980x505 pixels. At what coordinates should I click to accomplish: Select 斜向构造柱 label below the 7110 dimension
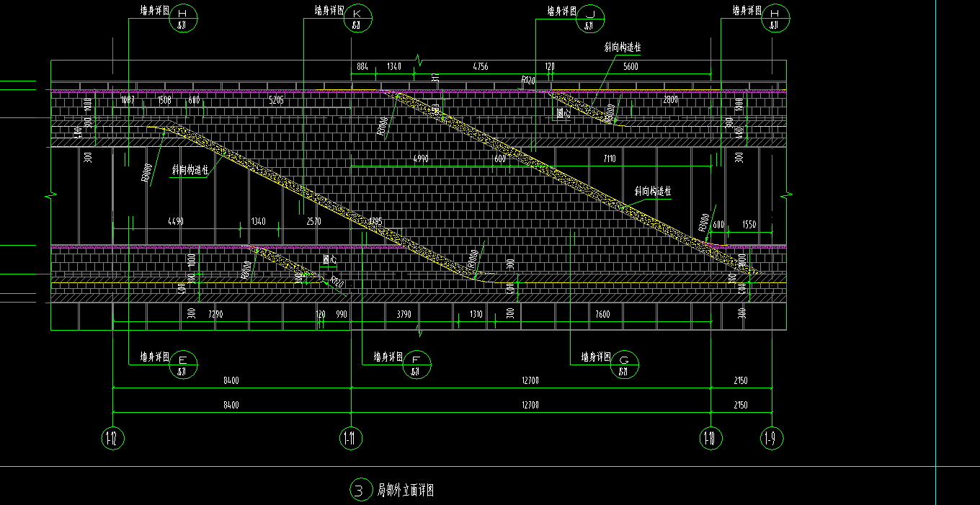click(653, 192)
